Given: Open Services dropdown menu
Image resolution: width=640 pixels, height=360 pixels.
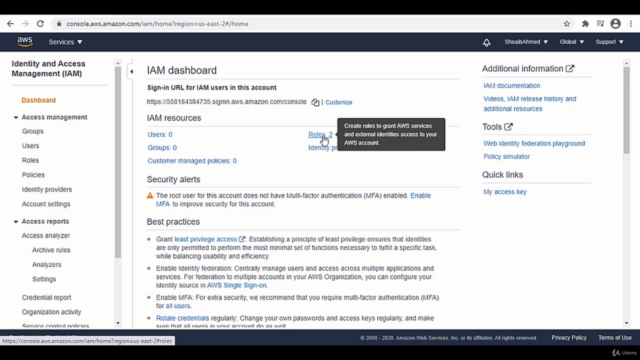Looking at the screenshot, I should pos(65,42).
